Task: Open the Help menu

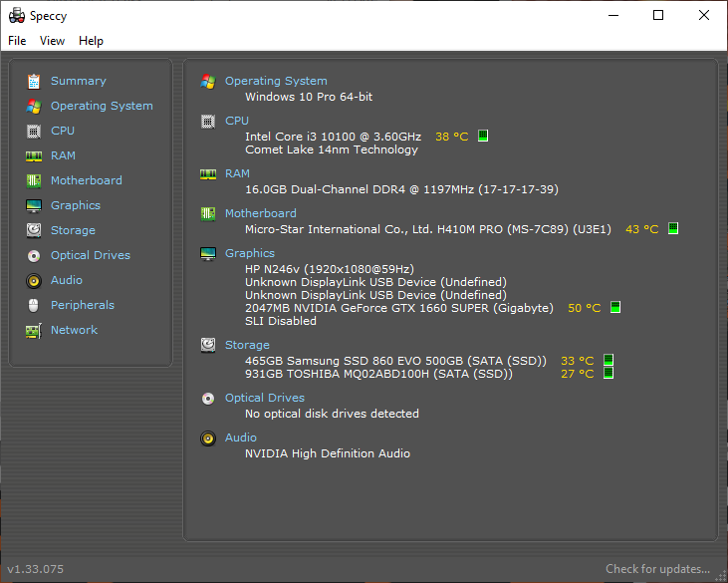Action: (x=91, y=41)
